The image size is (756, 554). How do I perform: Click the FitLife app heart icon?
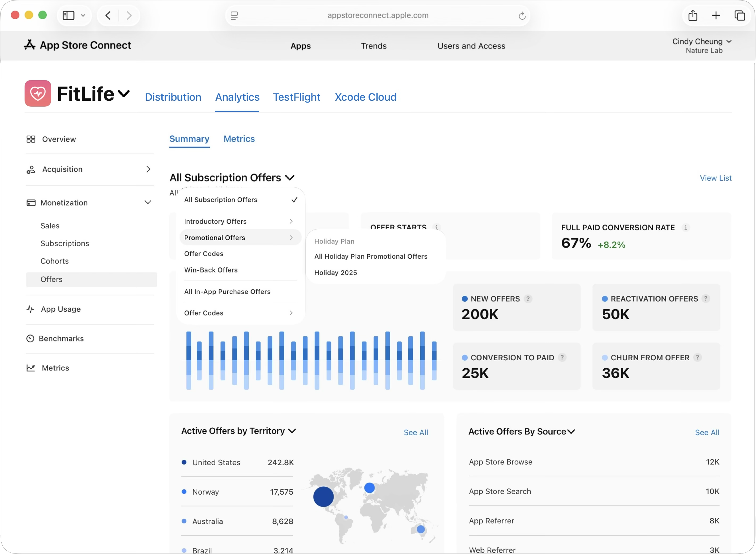[x=38, y=93]
